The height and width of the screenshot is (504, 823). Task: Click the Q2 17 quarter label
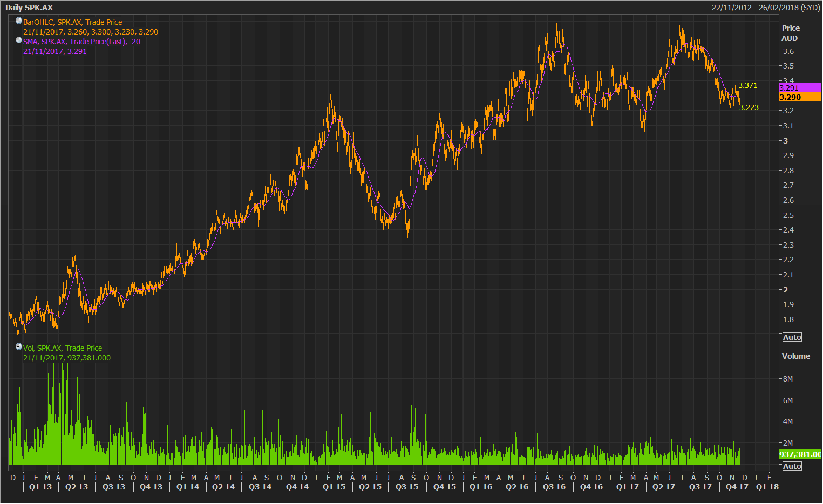pyautogui.click(x=664, y=487)
